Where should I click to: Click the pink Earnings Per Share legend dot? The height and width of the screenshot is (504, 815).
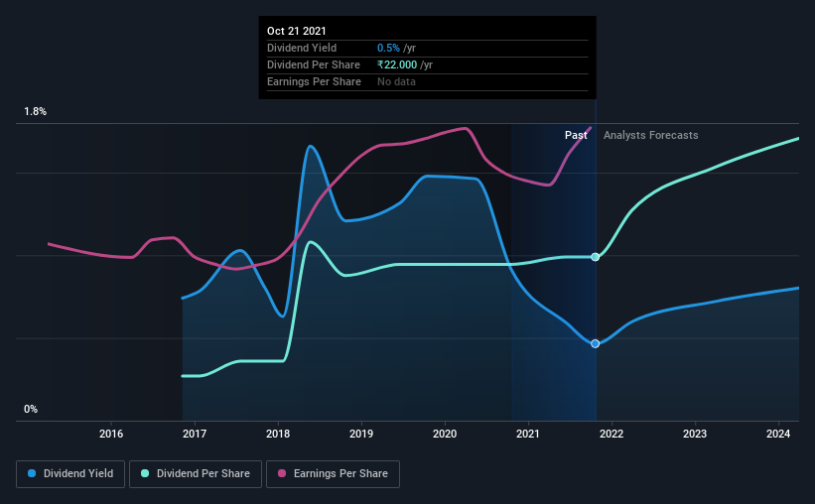coord(282,473)
